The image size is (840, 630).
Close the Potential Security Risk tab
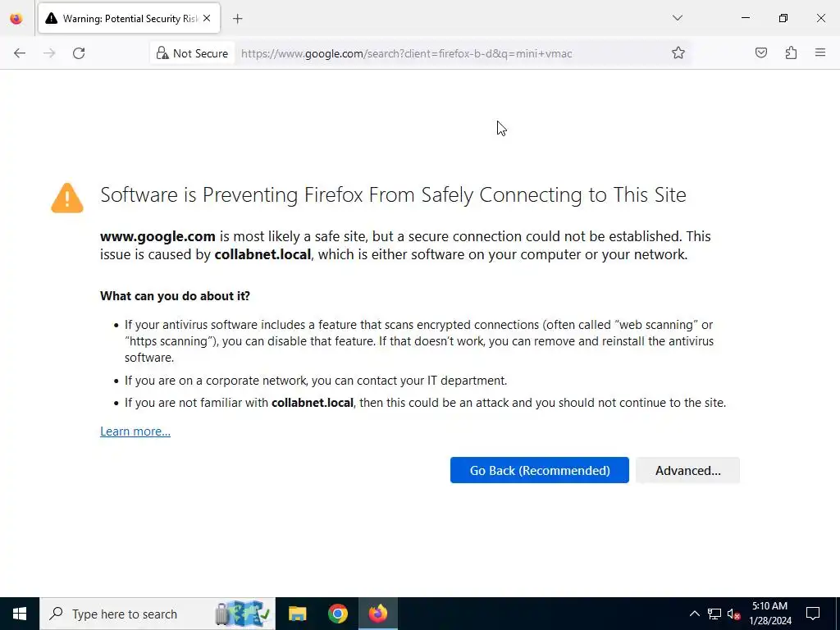[x=207, y=18]
